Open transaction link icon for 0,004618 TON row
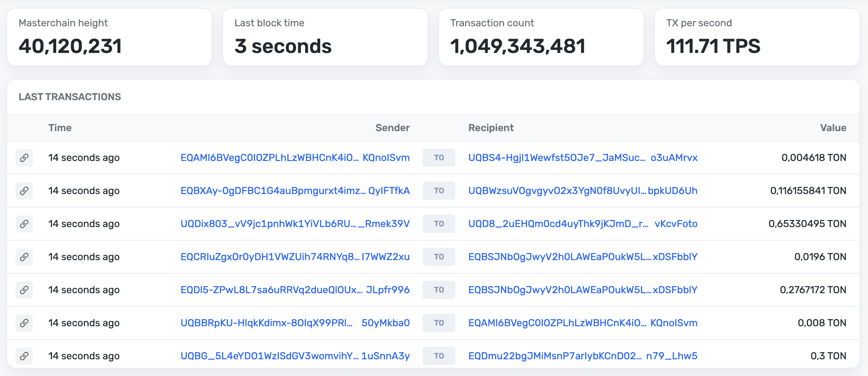The image size is (868, 376). click(x=24, y=158)
